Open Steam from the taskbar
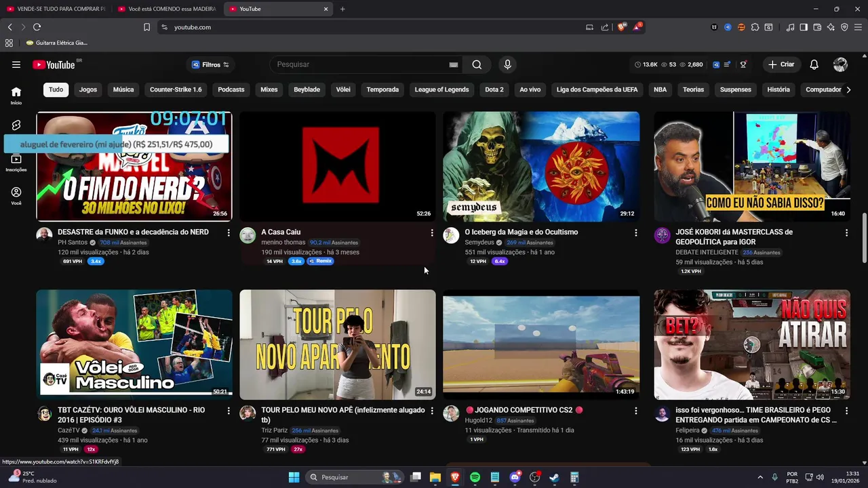868x488 pixels. point(554,477)
